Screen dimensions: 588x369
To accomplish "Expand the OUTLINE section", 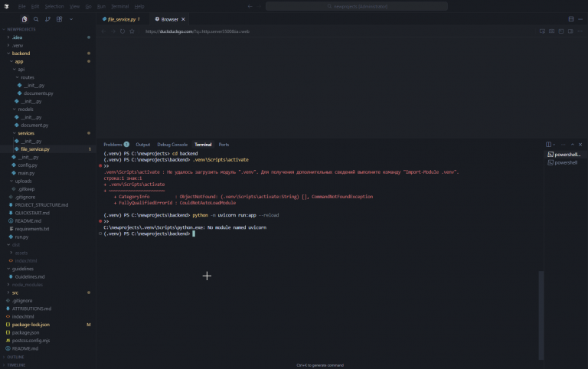I will [15, 357].
